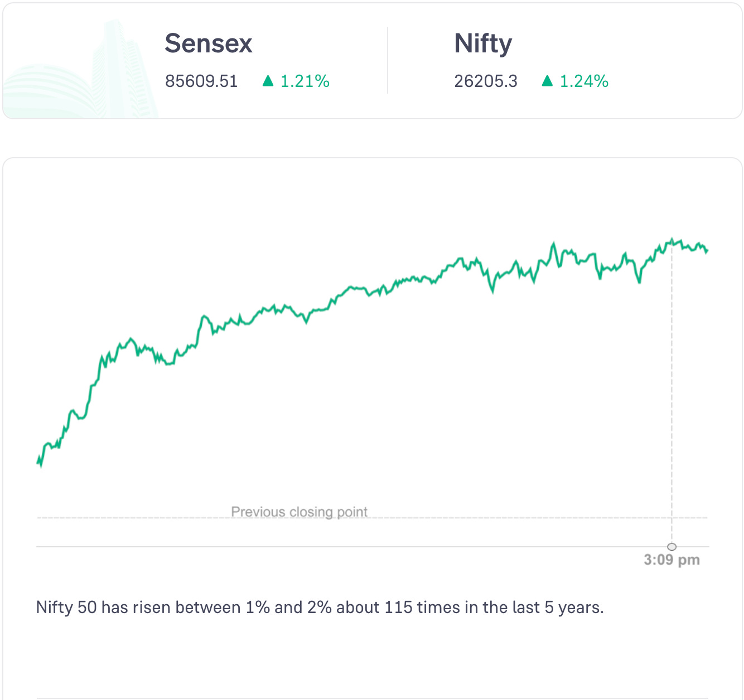Click the Nifty value 26205.3
Viewport: 744px width, 700px height.
(486, 81)
